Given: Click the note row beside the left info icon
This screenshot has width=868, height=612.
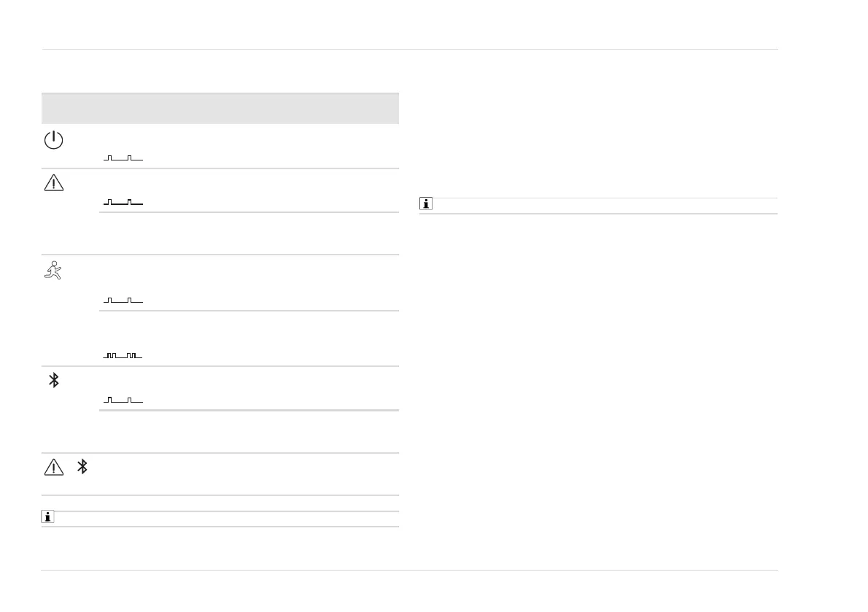Looking at the screenshot, I should pyautogui.click(x=226, y=519).
